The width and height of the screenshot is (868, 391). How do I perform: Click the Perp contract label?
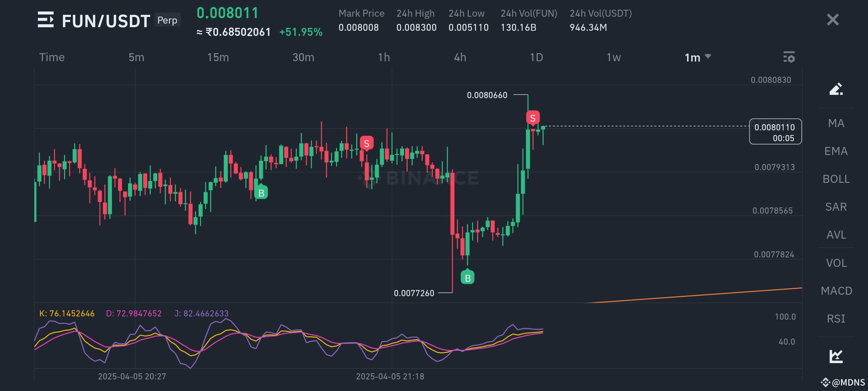point(167,20)
